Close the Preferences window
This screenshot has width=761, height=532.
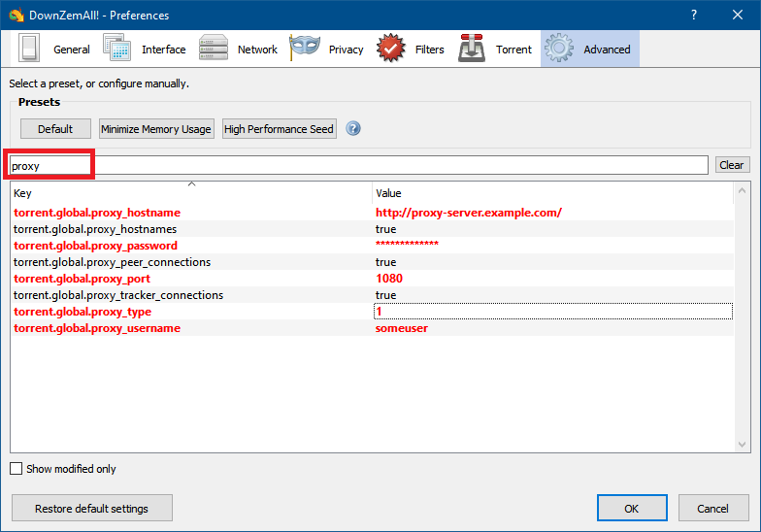pyautogui.click(x=738, y=16)
